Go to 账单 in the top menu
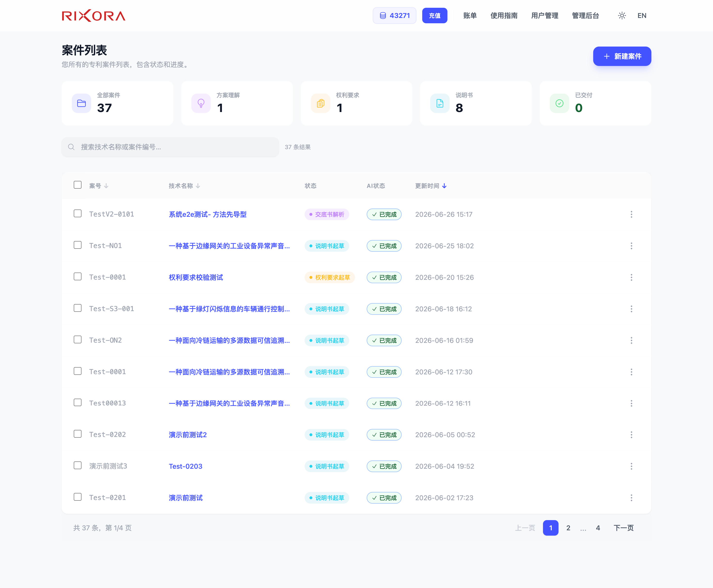 click(x=470, y=16)
